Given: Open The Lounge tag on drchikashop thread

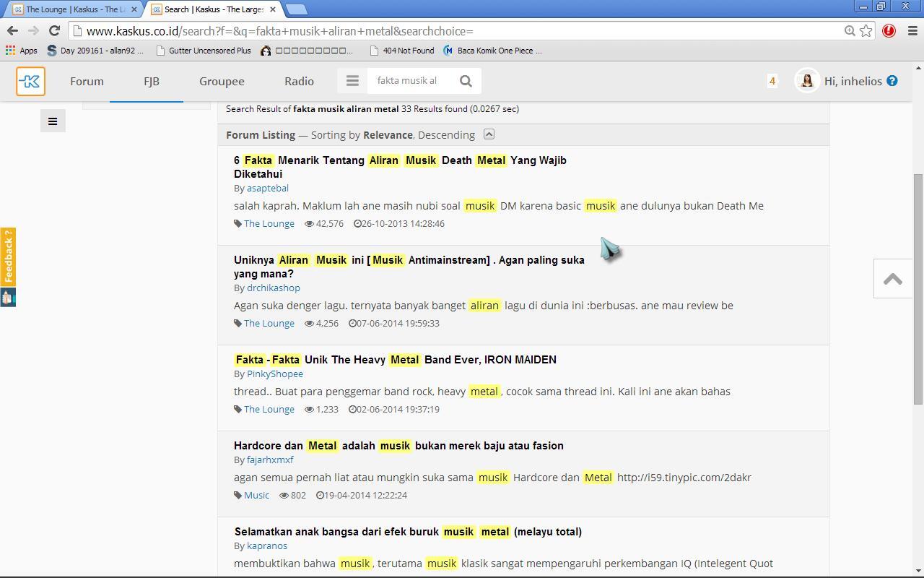Looking at the screenshot, I should (269, 323).
